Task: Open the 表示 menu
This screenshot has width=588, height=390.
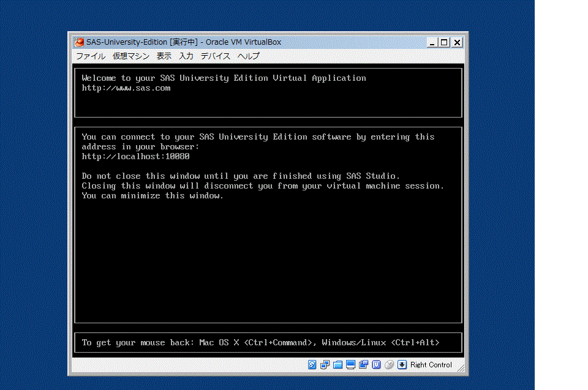Action: (x=164, y=56)
